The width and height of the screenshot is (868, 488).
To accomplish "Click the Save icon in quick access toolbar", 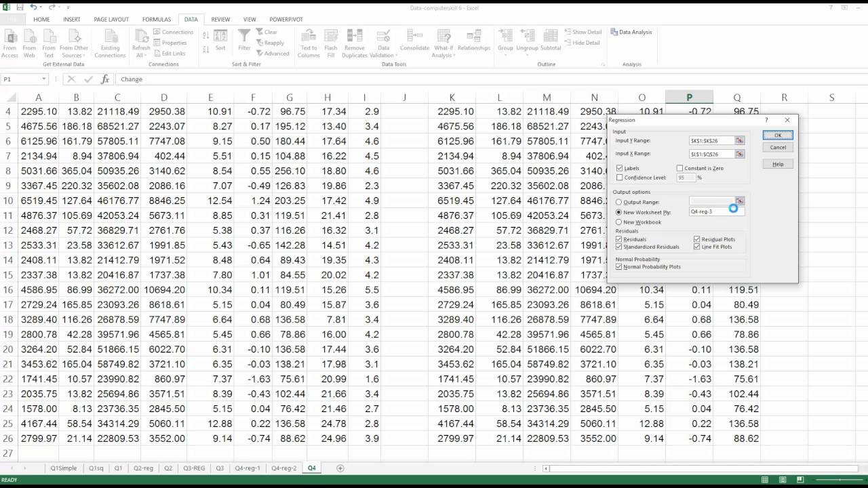I will 19,7.
